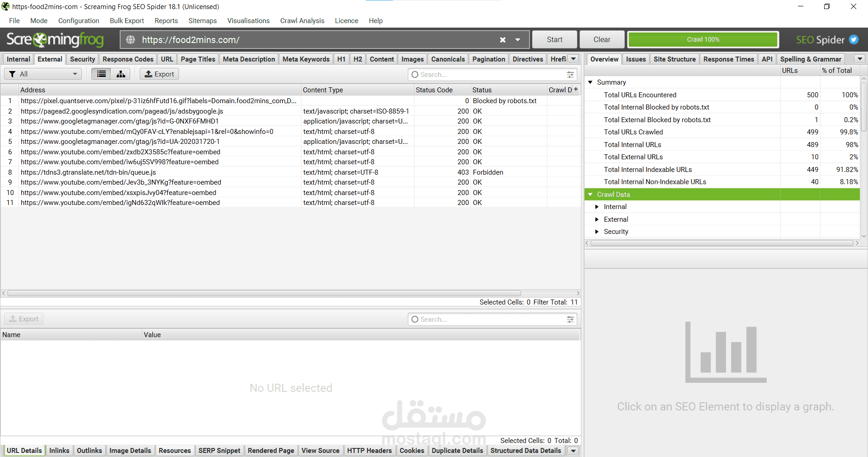Click the Crawl 100% progress bar
The width and height of the screenshot is (868, 457).
point(703,40)
